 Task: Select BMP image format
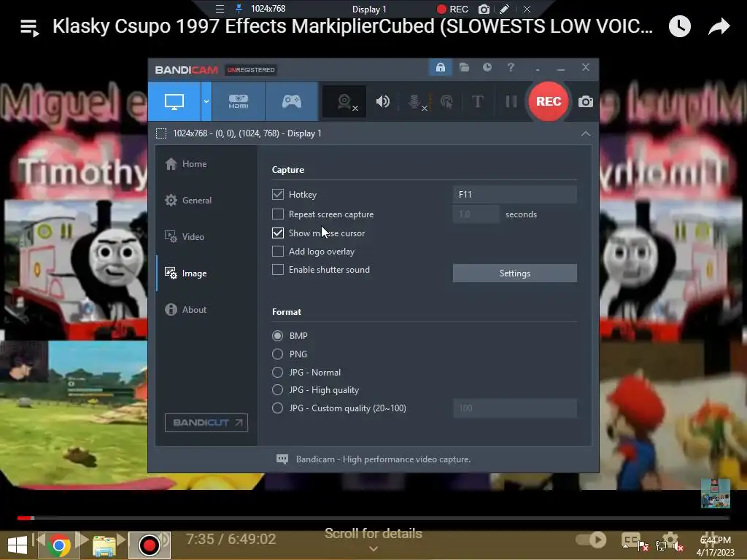(277, 335)
